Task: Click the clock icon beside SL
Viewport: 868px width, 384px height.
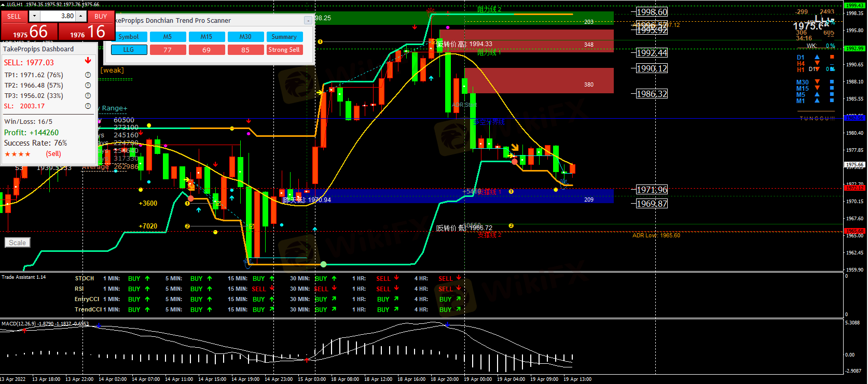Action: point(88,106)
